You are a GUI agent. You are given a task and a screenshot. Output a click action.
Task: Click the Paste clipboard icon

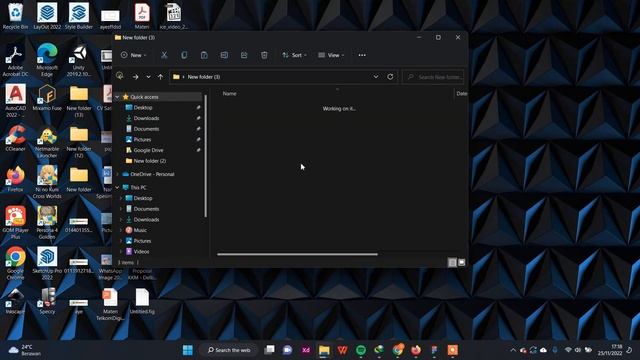(x=204, y=55)
